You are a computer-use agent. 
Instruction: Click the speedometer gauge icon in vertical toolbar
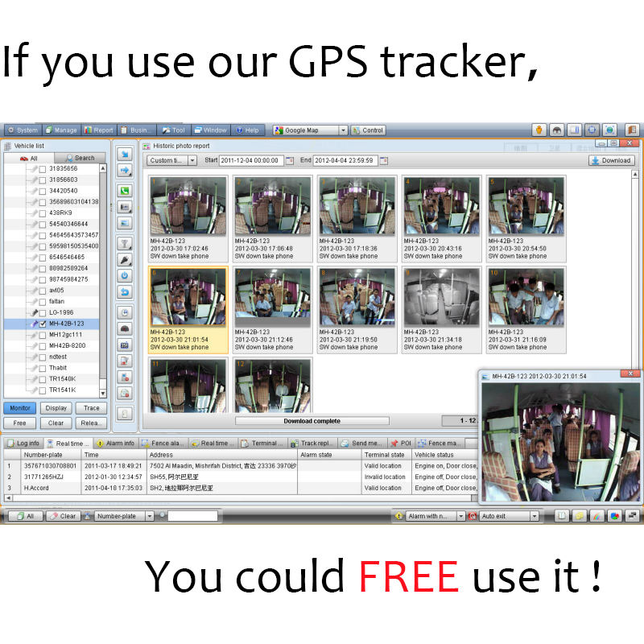click(125, 328)
